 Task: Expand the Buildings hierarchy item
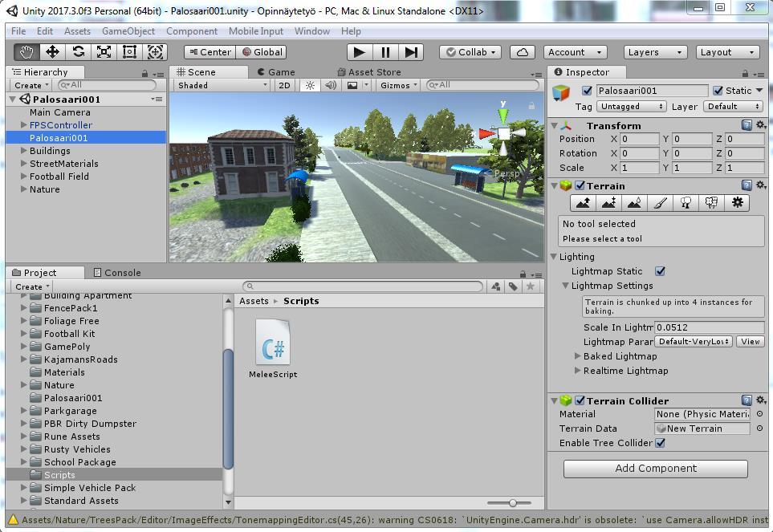tap(23, 150)
